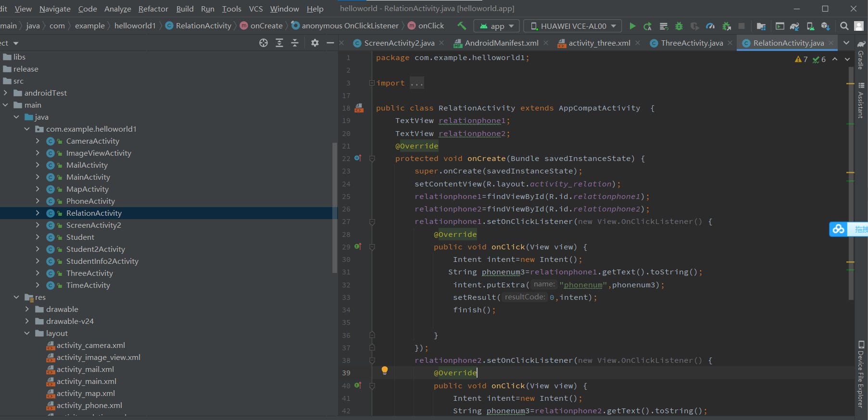Switch to the ThreeActivity.java tab

[x=692, y=43]
